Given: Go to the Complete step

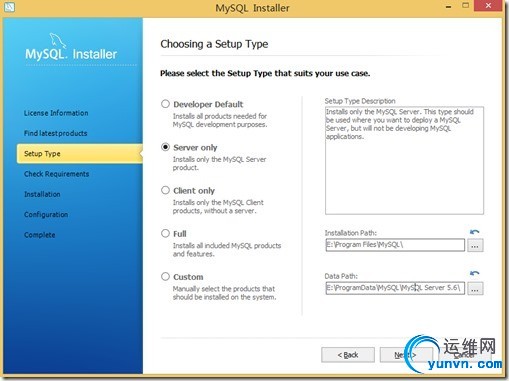Looking at the screenshot, I should pos(39,235).
